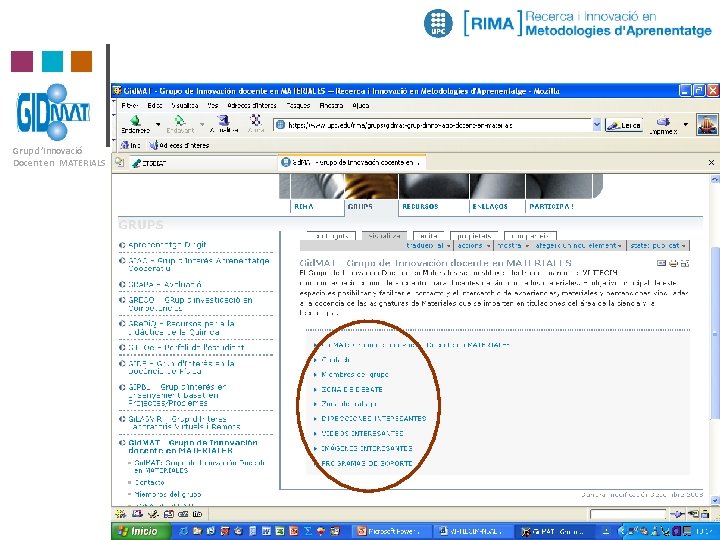Select the PARTICIPA! navigation tab

[551, 207]
